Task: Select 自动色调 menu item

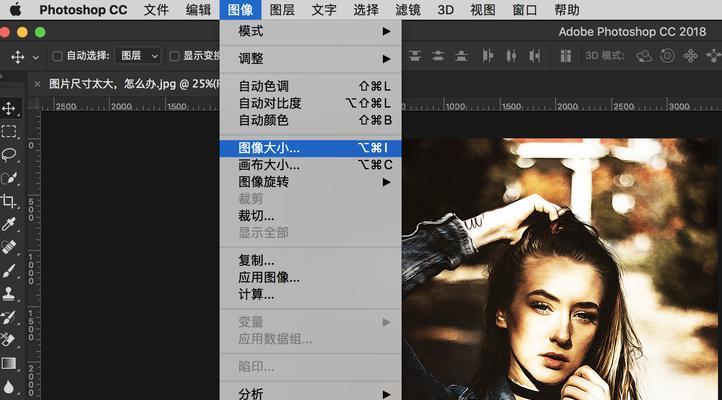Action: [310, 87]
